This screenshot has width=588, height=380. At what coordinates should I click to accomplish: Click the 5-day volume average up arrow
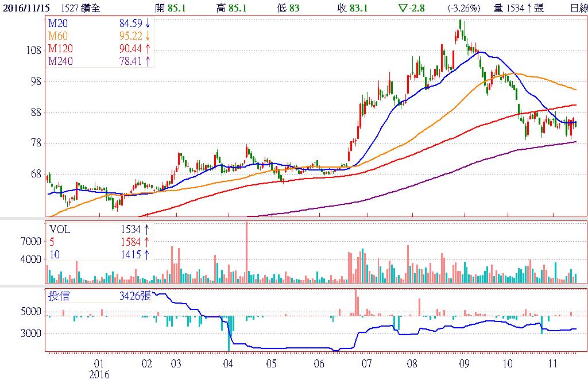[x=146, y=242]
